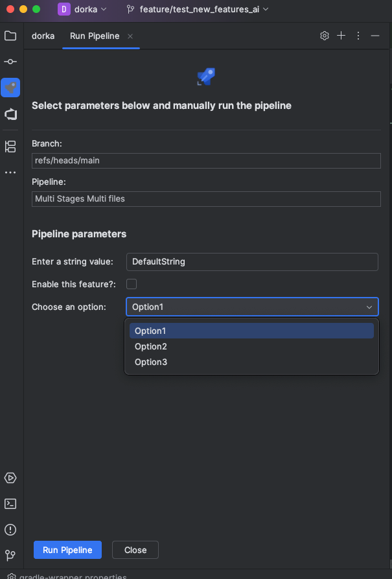Open the Services run icon in sidebar
This screenshot has width=392, height=579.
pyautogui.click(x=10, y=478)
